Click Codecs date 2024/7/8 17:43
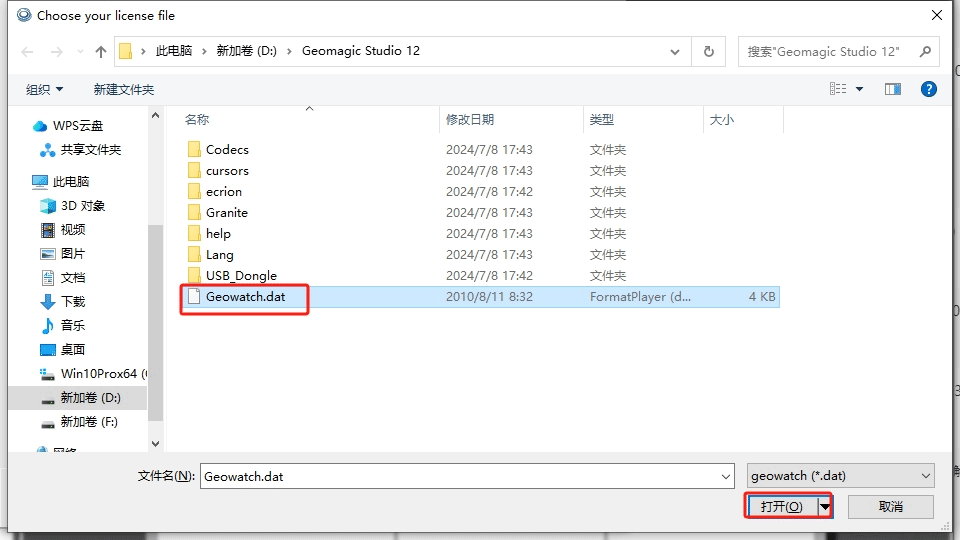 click(x=489, y=149)
